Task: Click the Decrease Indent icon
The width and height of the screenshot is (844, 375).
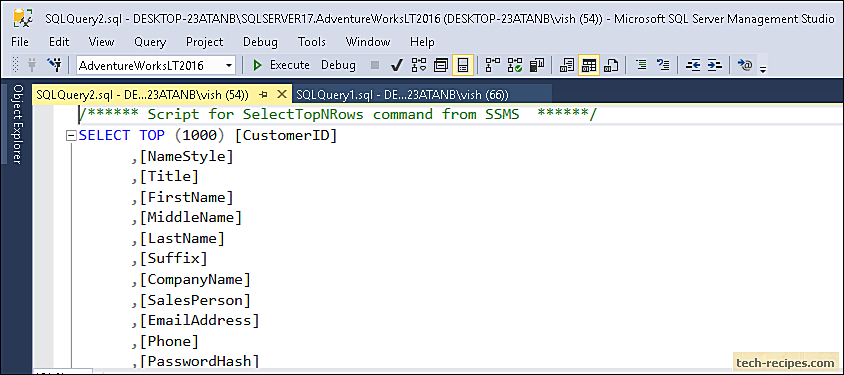Action: 692,66
